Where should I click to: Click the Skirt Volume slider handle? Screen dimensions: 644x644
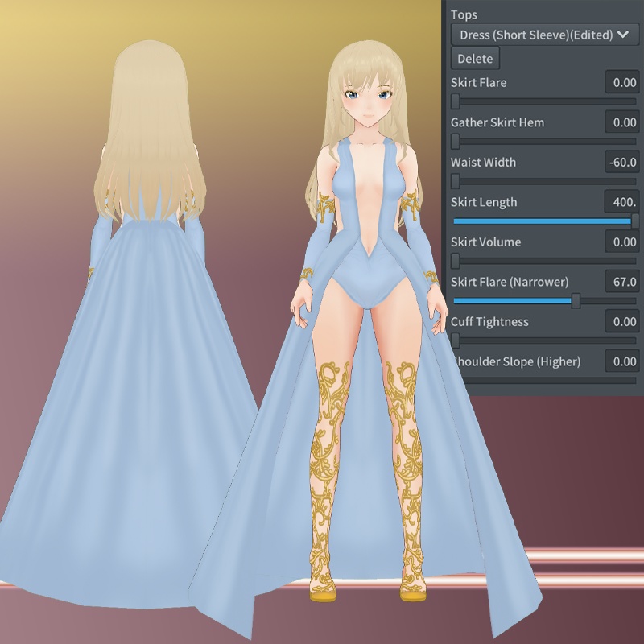pyautogui.click(x=455, y=261)
